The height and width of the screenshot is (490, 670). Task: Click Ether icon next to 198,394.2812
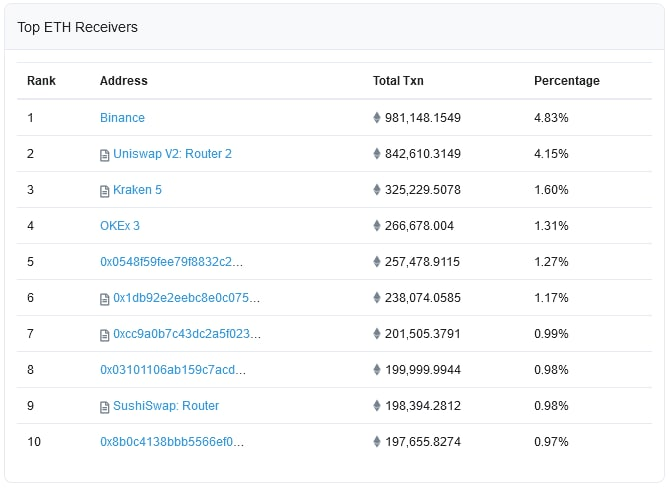(x=376, y=405)
